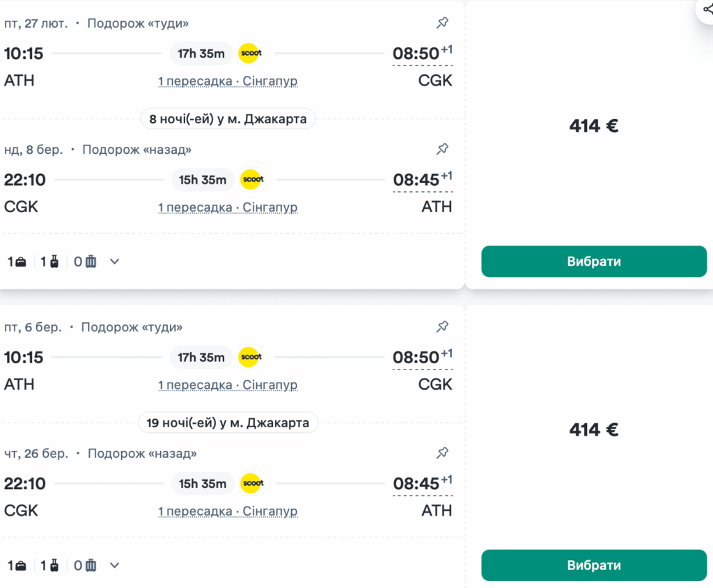This screenshot has height=588, width=713.
Task: Click the dotted-underlined 08:50 arrival time
Action: tap(417, 53)
